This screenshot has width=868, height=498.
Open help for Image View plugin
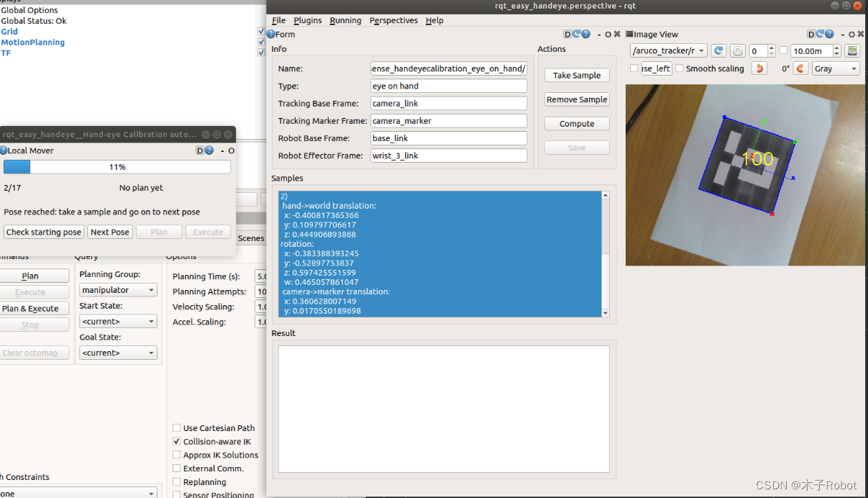click(830, 34)
